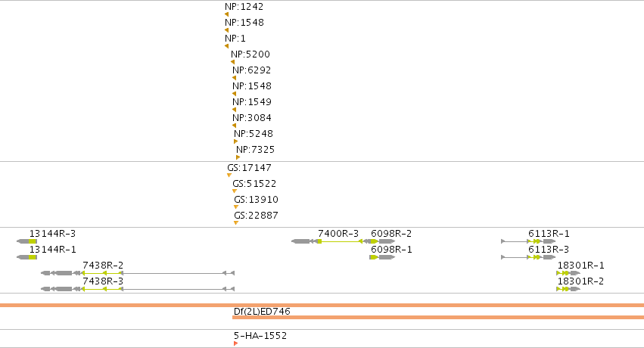The width and height of the screenshot is (644, 348).
Task: Click the GS:13910 text label
Action: (x=256, y=200)
